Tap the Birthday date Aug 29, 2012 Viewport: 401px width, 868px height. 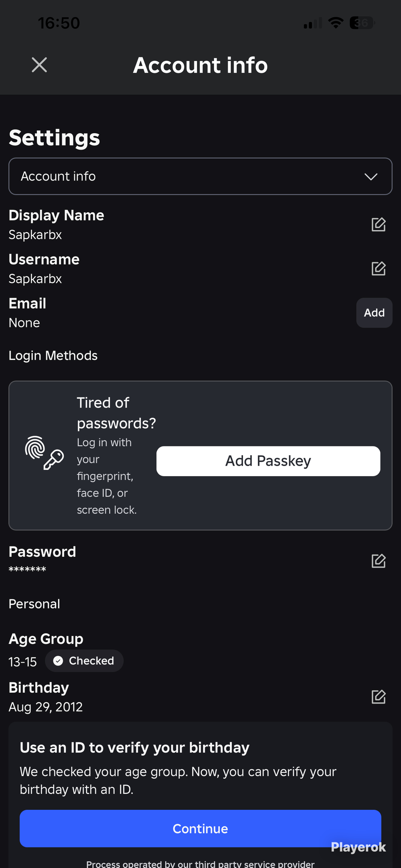coord(46,707)
